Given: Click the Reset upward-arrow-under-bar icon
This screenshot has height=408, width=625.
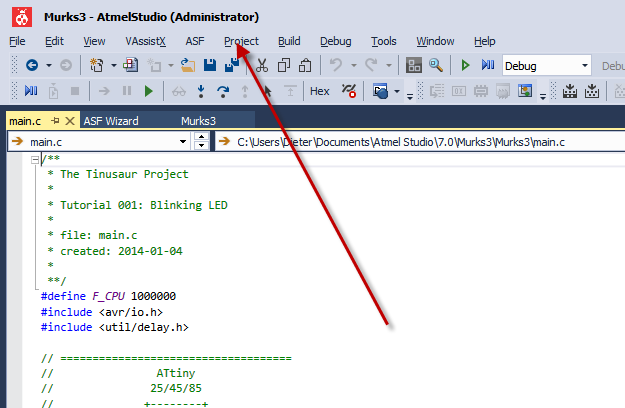Looking at the screenshot, I should [290, 91].
